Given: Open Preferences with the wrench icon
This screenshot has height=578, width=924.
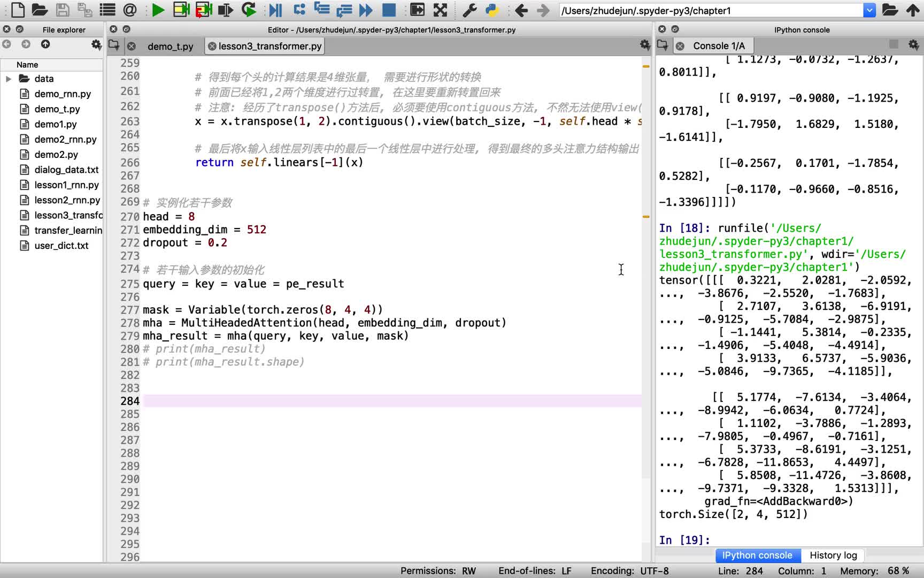Looking at the screenshot, I should [x=469, y=10].
